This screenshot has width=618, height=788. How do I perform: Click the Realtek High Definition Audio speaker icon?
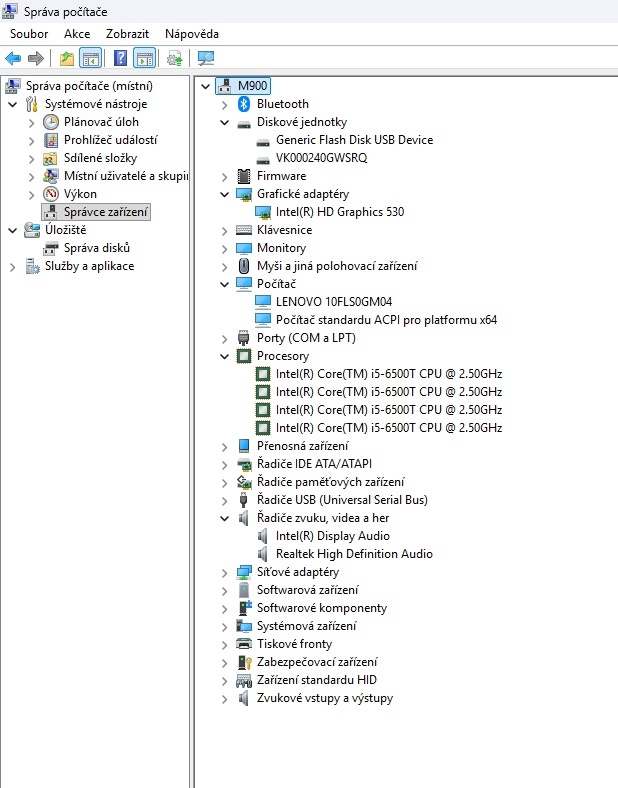pos(263,554)
